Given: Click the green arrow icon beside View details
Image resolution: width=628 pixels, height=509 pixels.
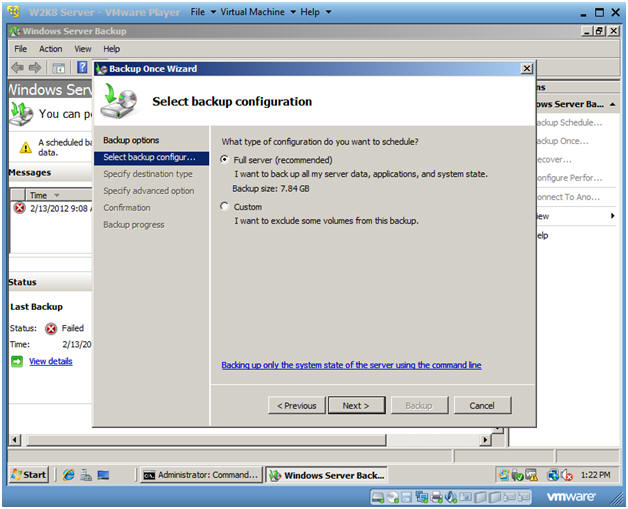Looking at the screenshot, I should [x=17, y=361].
